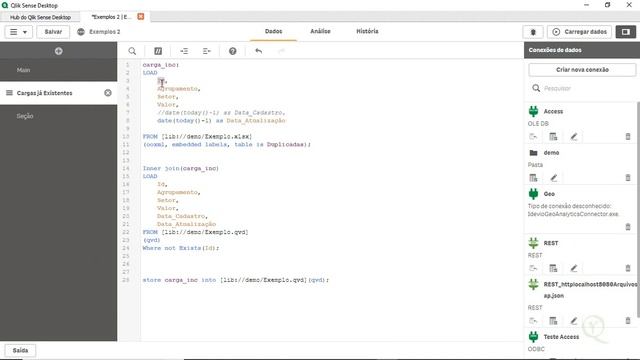Screen dimensions: 640x360
Task: Click the Teste Access connection name
Action: (x=561, y=337)
